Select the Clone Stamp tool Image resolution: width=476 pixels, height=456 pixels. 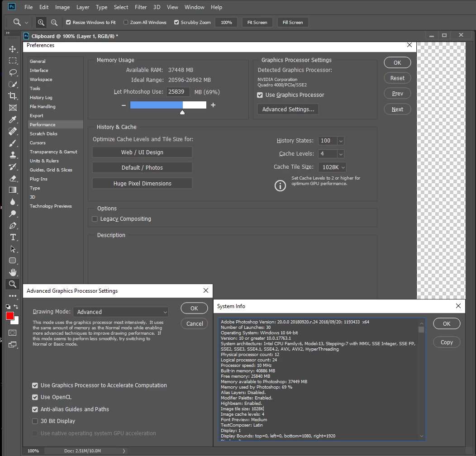[13, 155]
